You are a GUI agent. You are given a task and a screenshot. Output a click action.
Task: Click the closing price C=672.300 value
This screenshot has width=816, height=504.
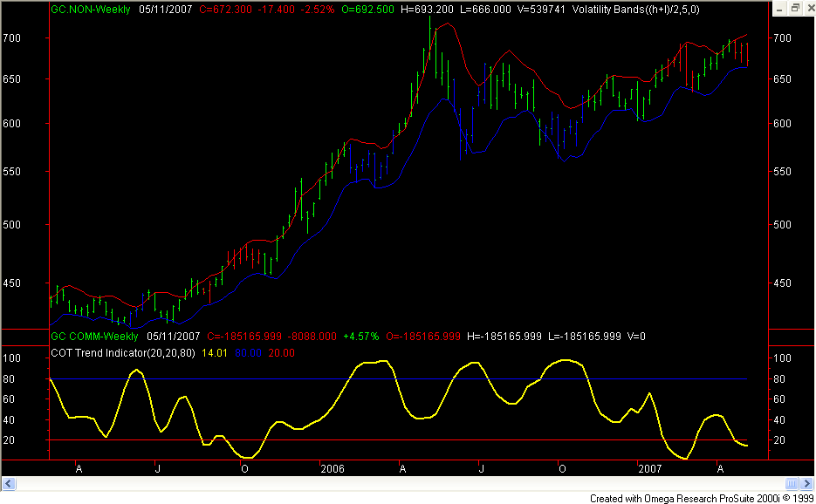point(226,10)
